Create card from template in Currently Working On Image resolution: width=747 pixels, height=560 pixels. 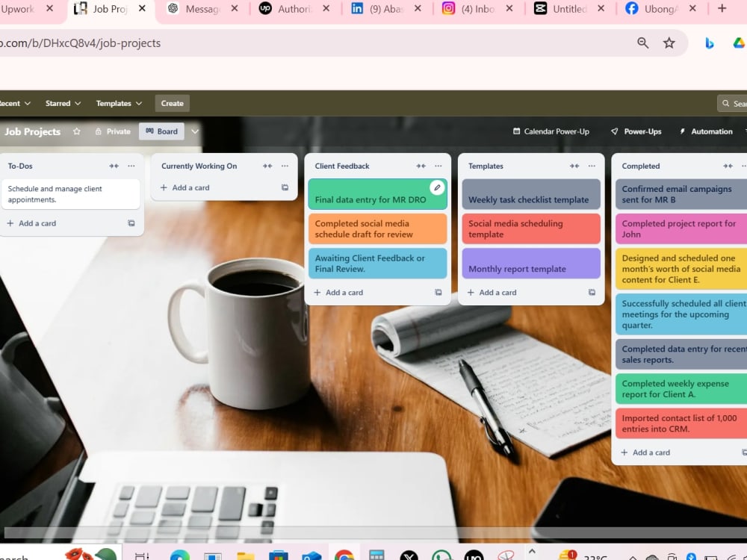285,187
